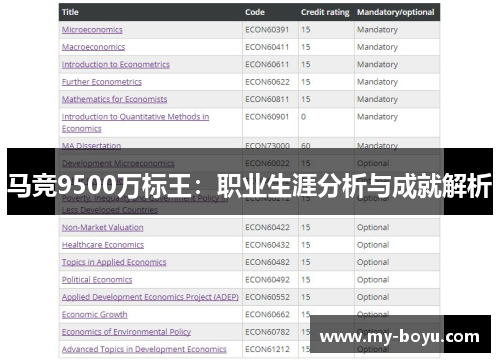This screenshot has width=500, height=362.
Task: Click the Mandatory/optional column header
Action: pos(396,12)
